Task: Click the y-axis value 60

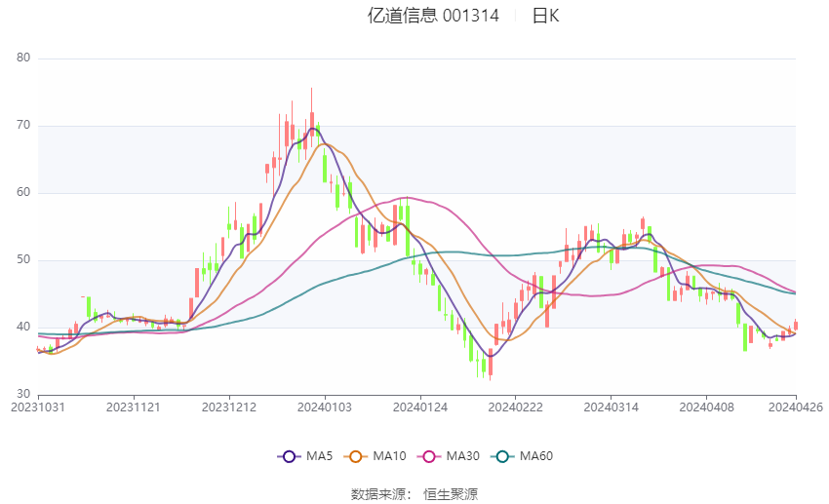Action: (23, 192)
